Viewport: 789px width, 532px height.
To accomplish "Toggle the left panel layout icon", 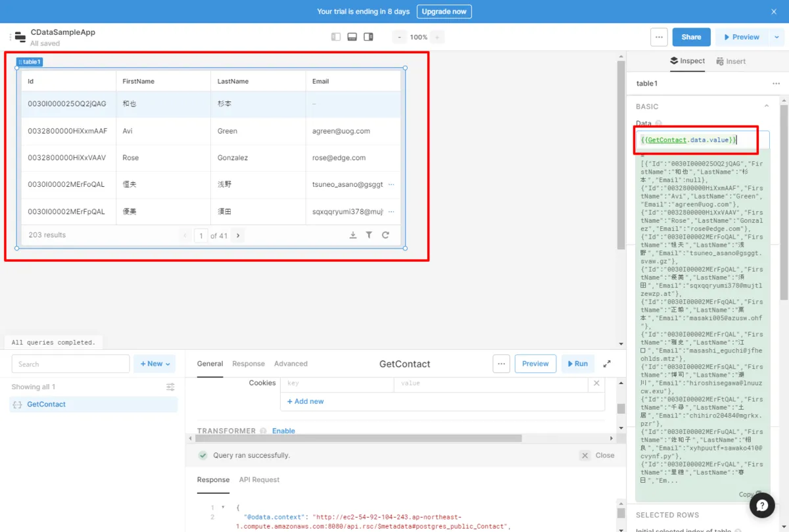I will [x=336, y=37].
